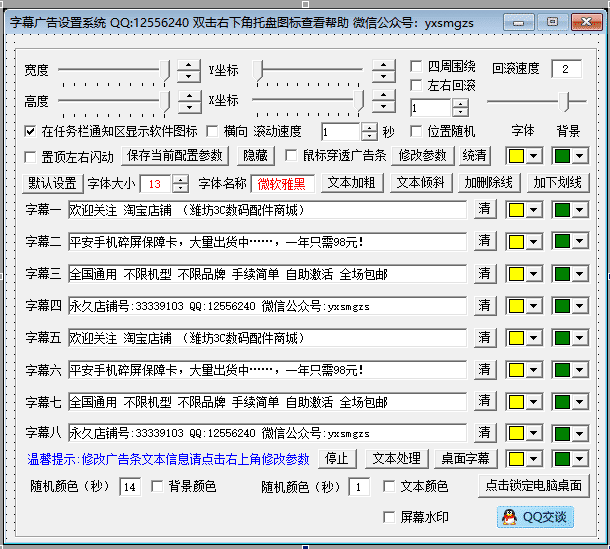The width and height of the screenshot is (610, 549).
Task: Click the 默认设置 button
Action: click(x=53, y=183)
